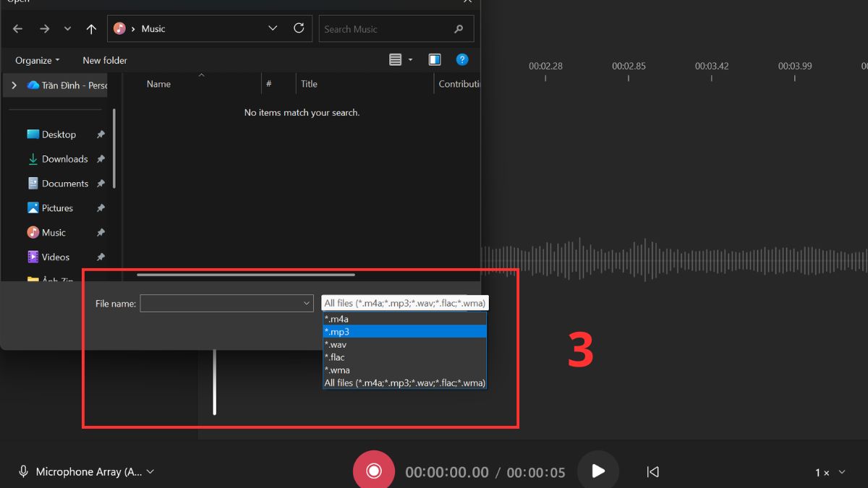Click timeline marker 00:02.85
Screen dimensions: 868x488
pos(629,66)
